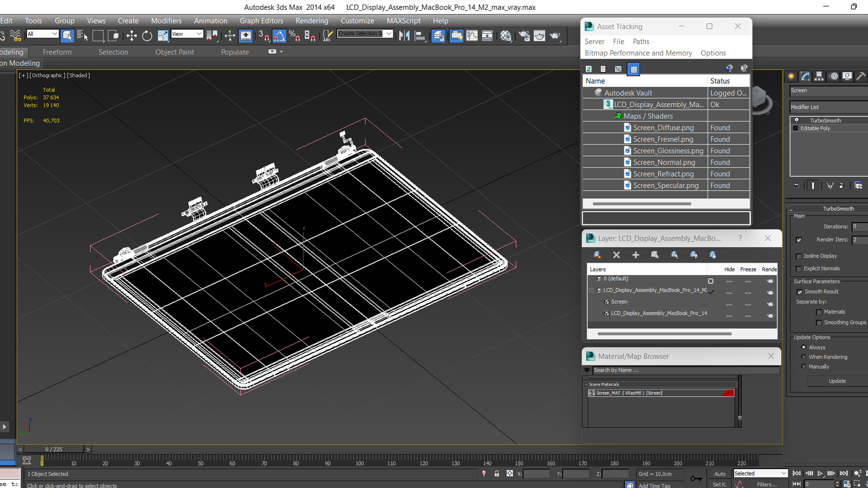Open Asset Tracking help icon
Image resolution: width=868 pixels, height=488 pixels.
[729, 68]
